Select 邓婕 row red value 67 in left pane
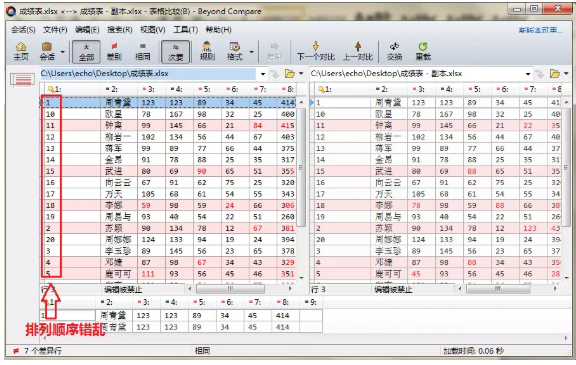Image resolution: width=576 pixels, height=365 pixels. tap(202, 263)
